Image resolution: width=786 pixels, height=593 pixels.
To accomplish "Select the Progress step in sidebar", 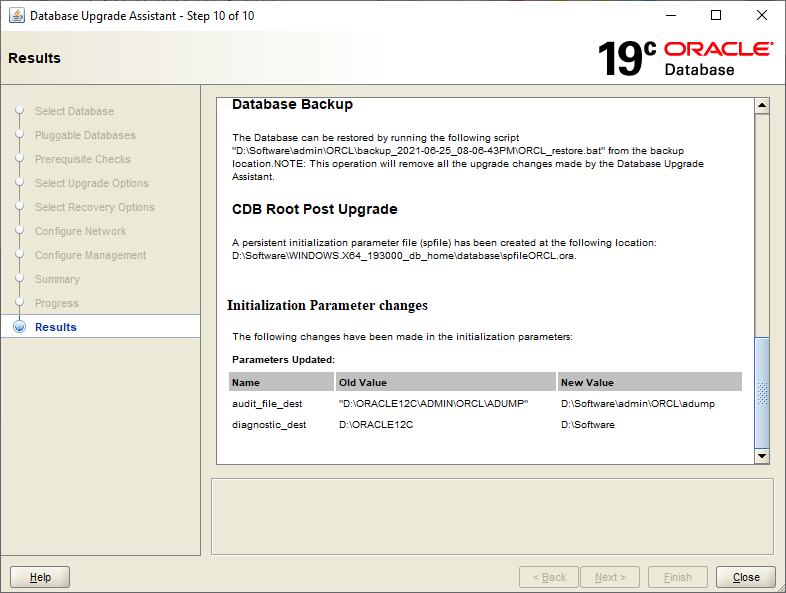I will [57, 303].
